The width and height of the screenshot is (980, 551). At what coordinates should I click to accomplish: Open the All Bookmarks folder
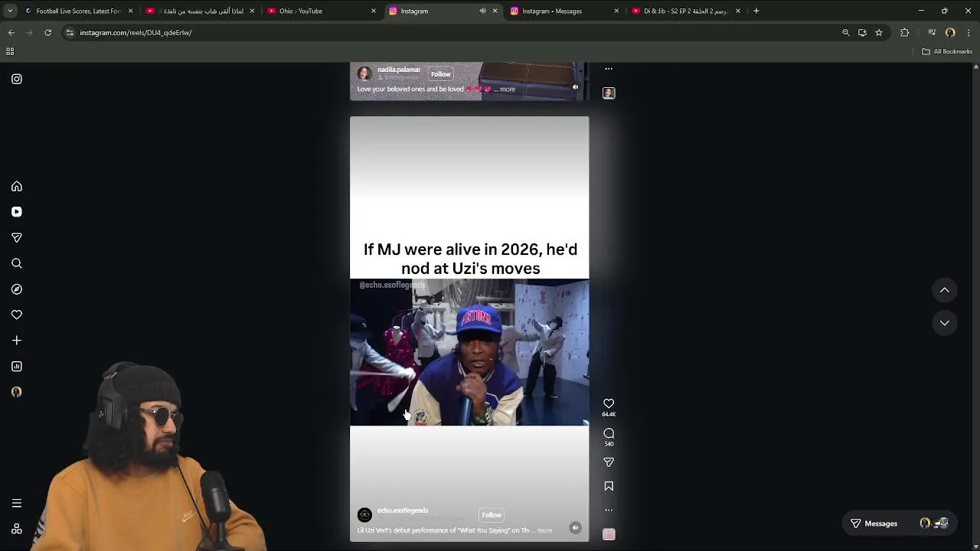[x=947, y=51]
